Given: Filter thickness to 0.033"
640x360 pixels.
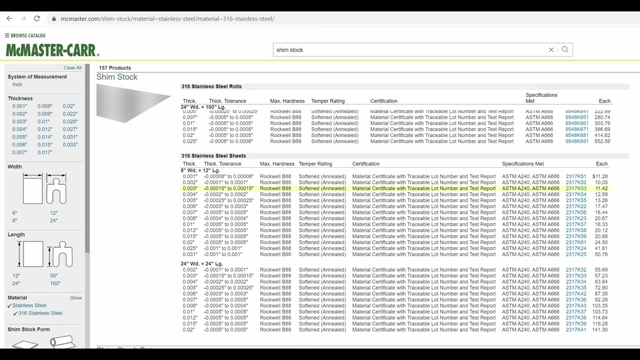Looking at the screenshot, I should (x=70, y=145).
